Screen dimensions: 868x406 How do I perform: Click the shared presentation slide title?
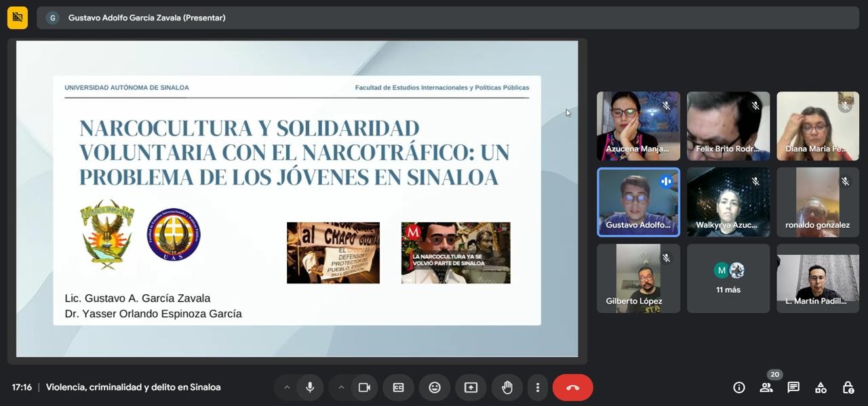pos(294,153)
